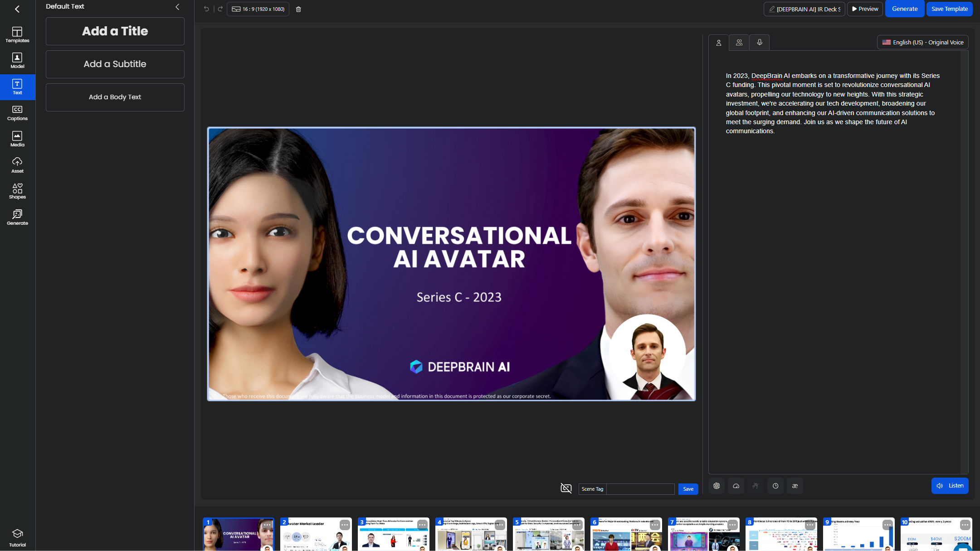
Task: Click the Listen button
Action: click(x=950, y=486)
